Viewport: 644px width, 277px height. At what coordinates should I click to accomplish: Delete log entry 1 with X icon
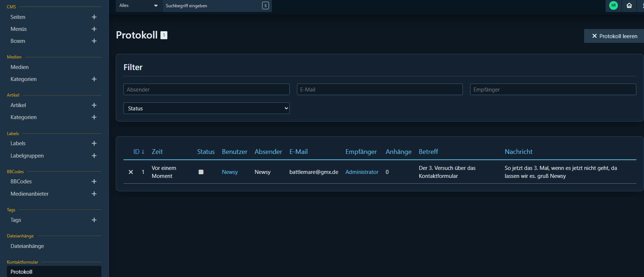tap(131, 172)
